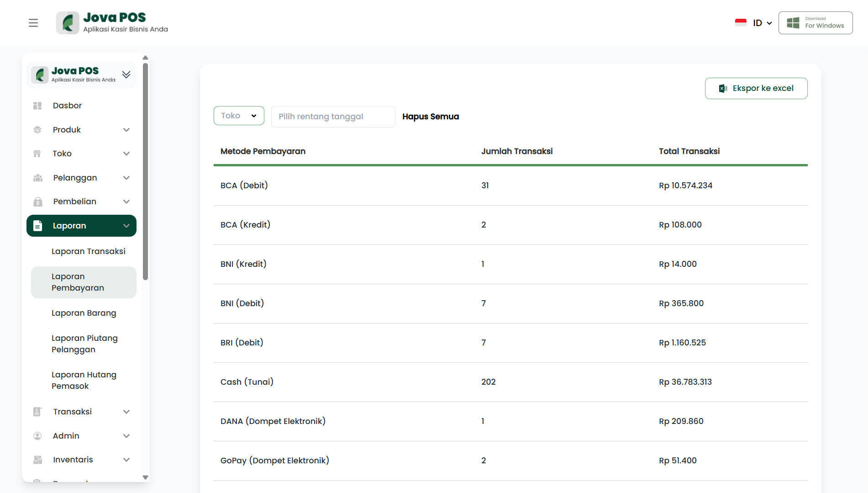
Task: Collapse sidebar using double chevron icon
Action: click(126, 74)
